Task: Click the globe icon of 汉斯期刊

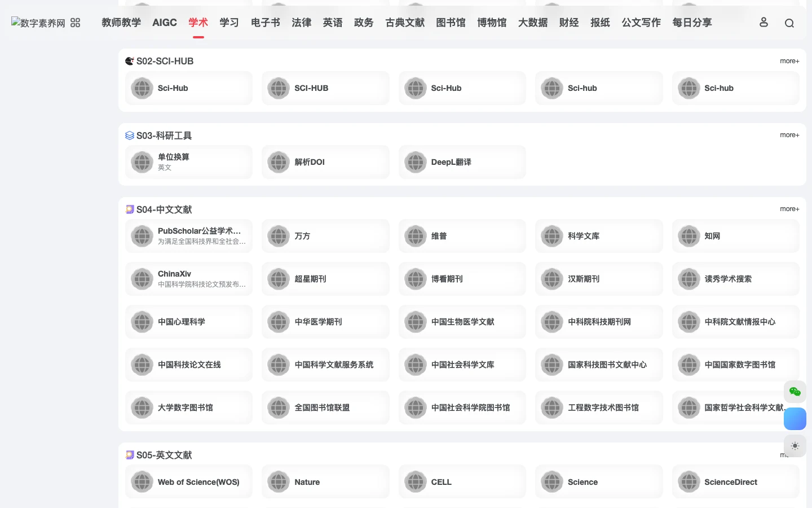Action: [x=552, y=279]
